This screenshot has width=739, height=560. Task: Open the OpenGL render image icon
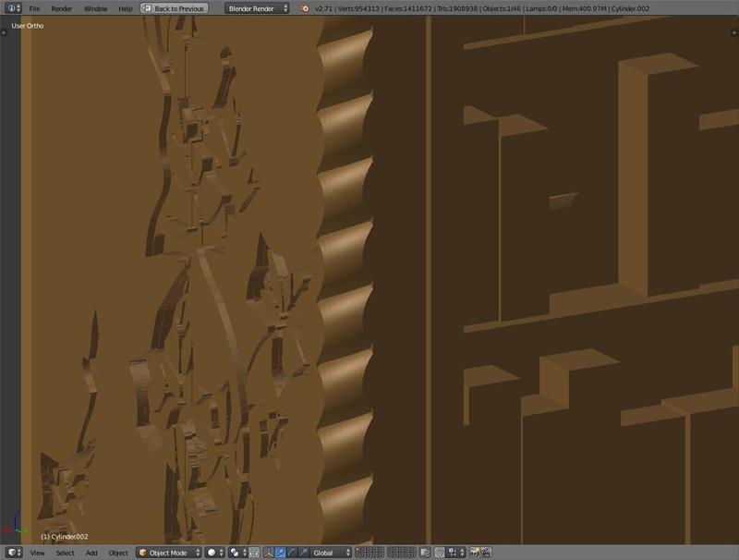click(x=473, y=551)
